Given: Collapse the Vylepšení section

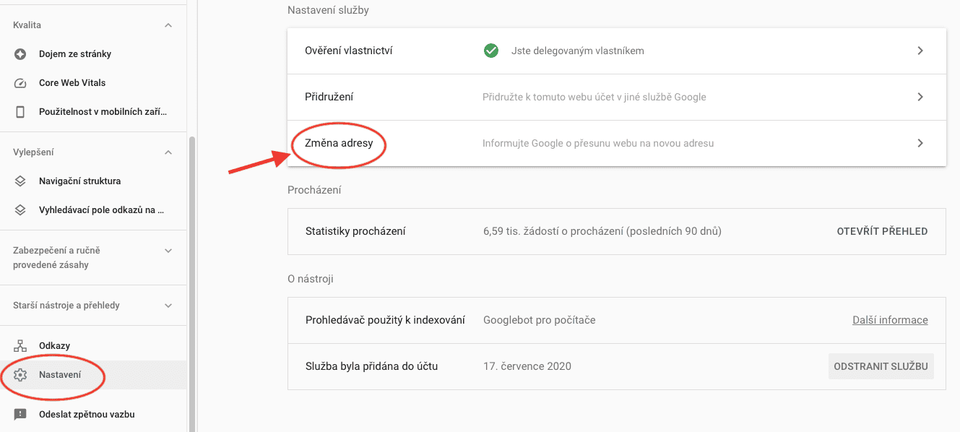Looking at the screenshot, I should tap(167, 152).
